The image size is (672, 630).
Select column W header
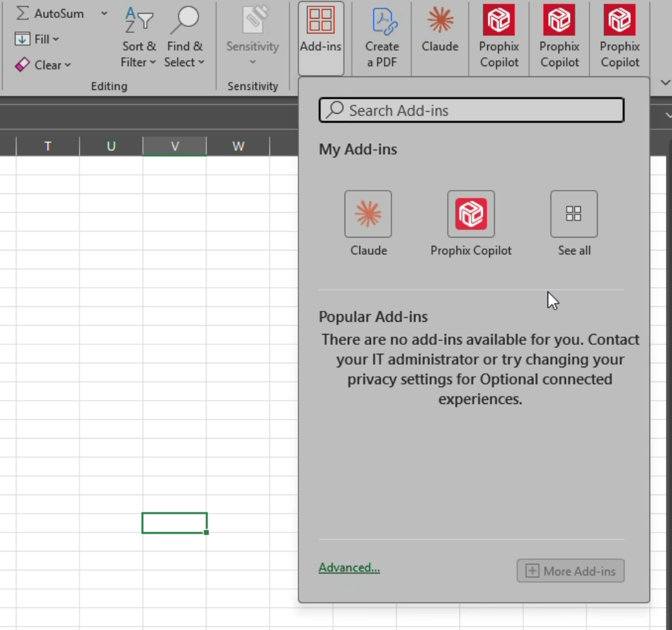238,146
